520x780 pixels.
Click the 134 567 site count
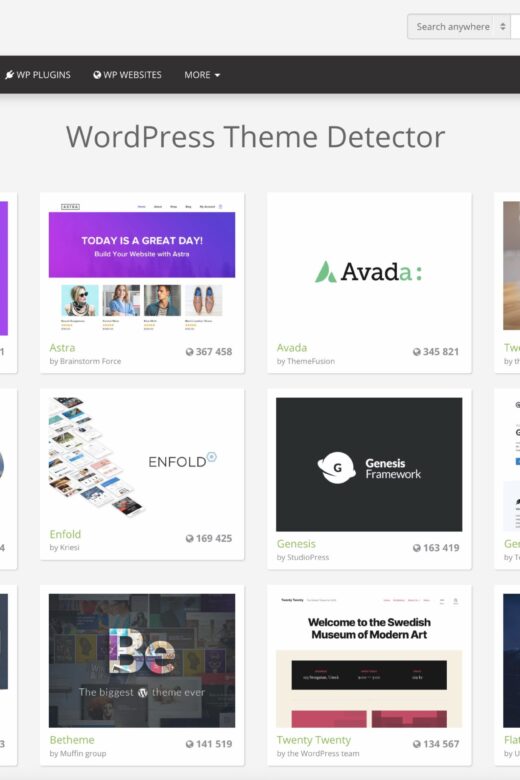[x=441, y=744]
